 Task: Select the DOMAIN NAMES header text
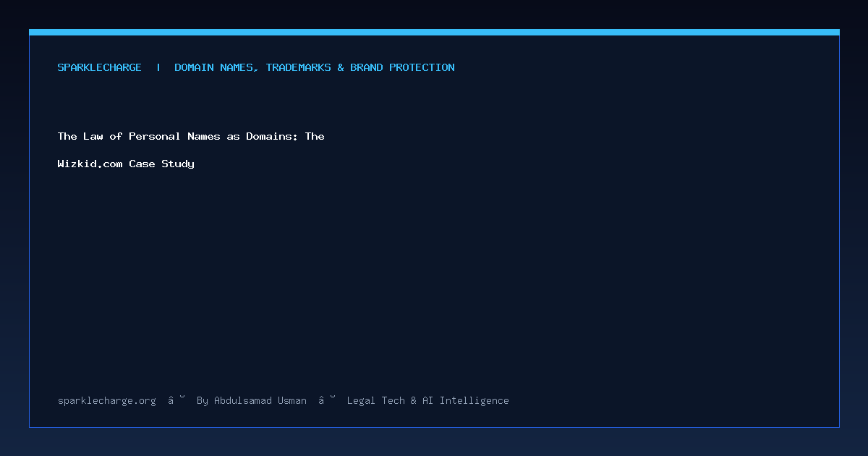coord(216,67)
